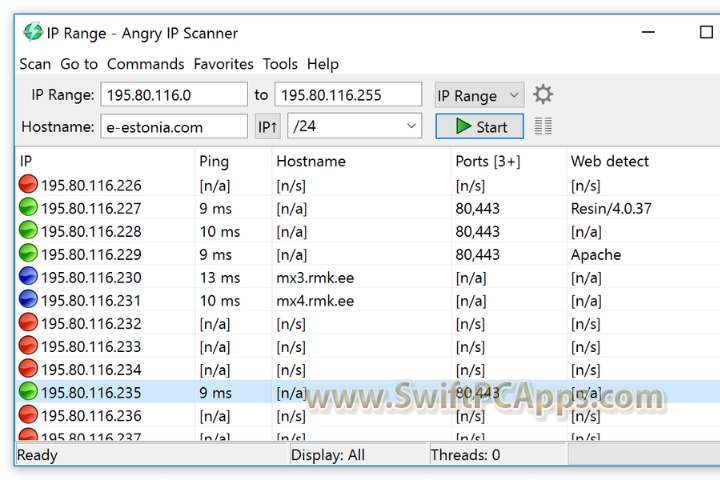Click the Apache web detect cell
Image resolution: width=720 pixels, height=480 pixels.
tap(596, 254)
